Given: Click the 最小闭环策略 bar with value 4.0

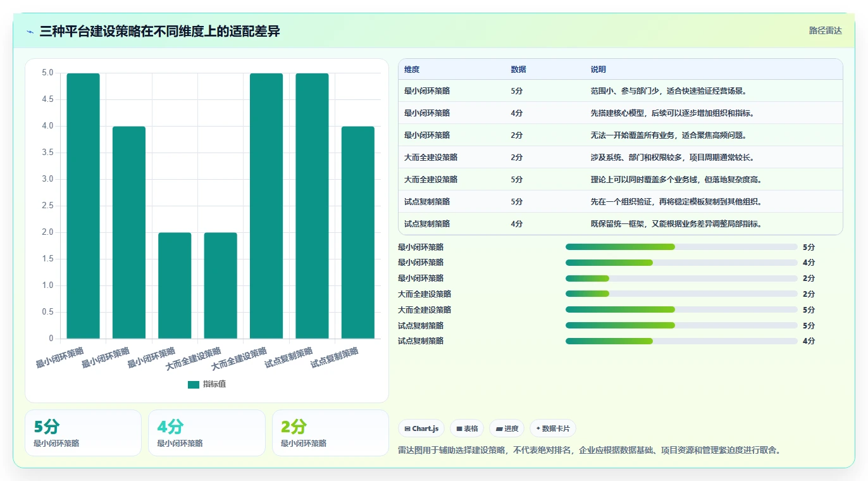Looking at the screenshot, I should click(x=129, y=232).
